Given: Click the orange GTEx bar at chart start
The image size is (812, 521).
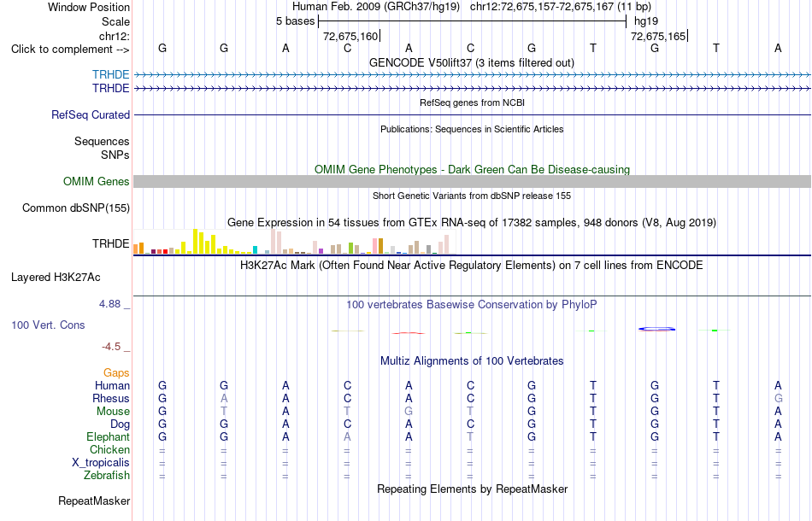Looking at the screenshot, I should coord(136,249).
